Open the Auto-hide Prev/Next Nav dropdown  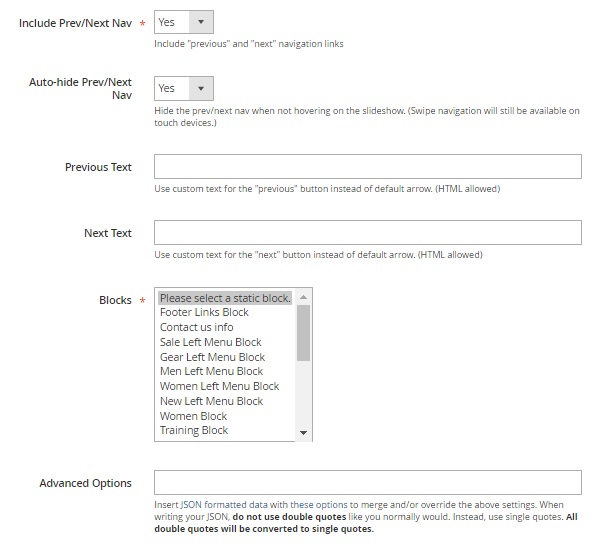(x=183, y=88)
